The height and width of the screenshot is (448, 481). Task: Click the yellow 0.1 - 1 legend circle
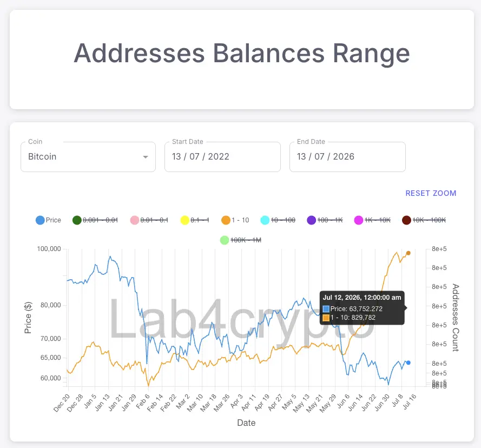(x=185, y=220)
